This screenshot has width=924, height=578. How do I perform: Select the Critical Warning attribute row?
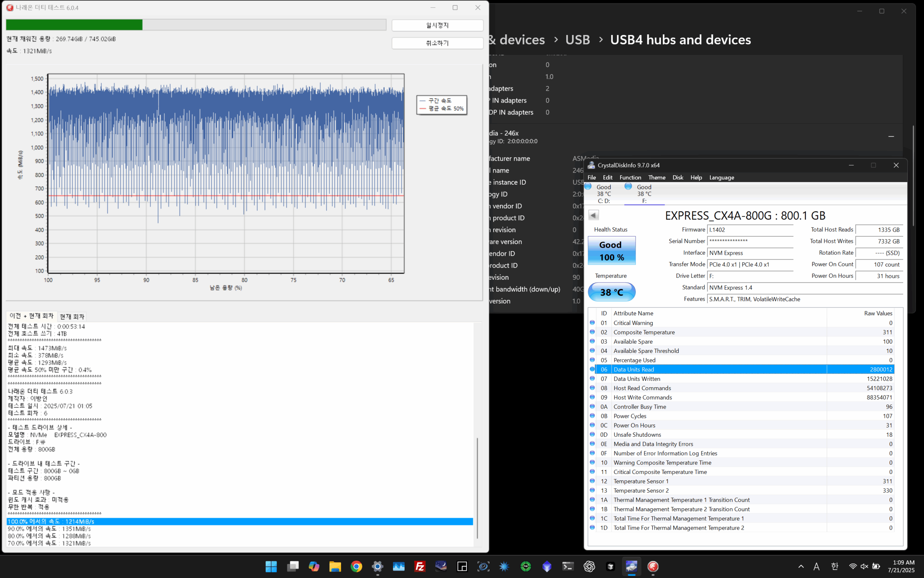[x=744, y=323]
